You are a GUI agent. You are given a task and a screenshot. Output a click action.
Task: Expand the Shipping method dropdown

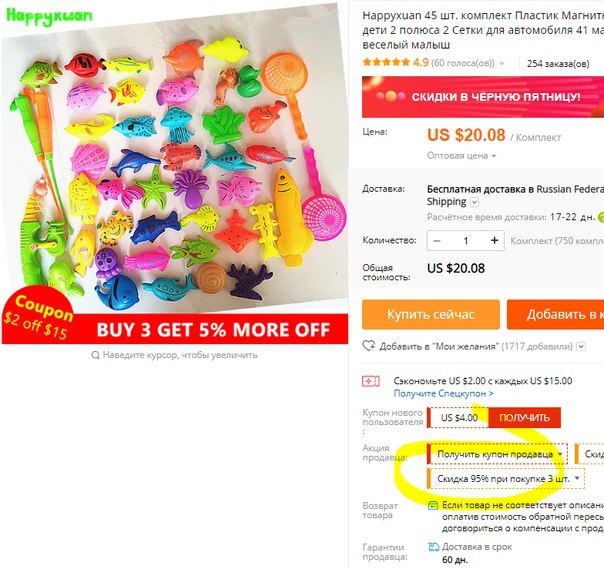point(475,202)
